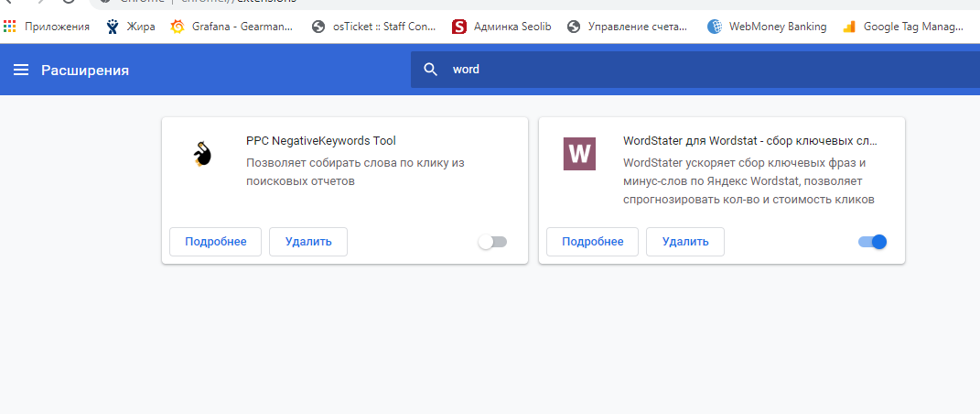Open the osTicket :: Staff Con bookmark
This screenshot has height=414, width=980.
tap(374, 27)
